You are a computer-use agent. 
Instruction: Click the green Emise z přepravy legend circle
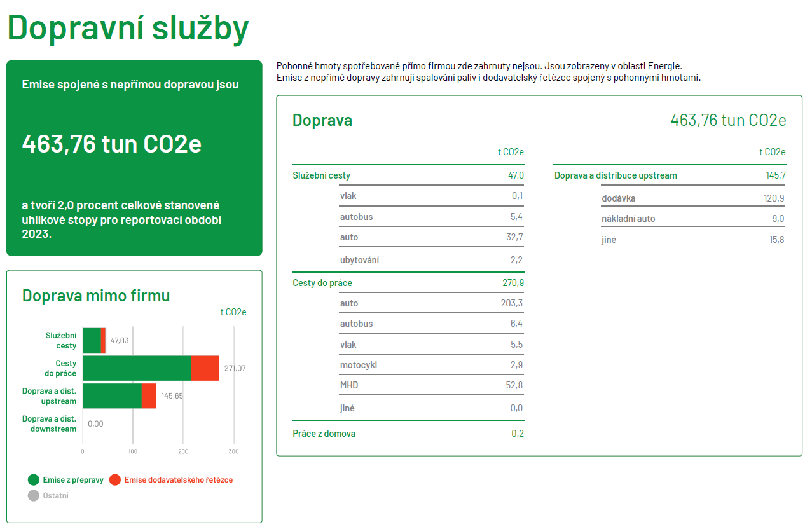tap(34, 480)
